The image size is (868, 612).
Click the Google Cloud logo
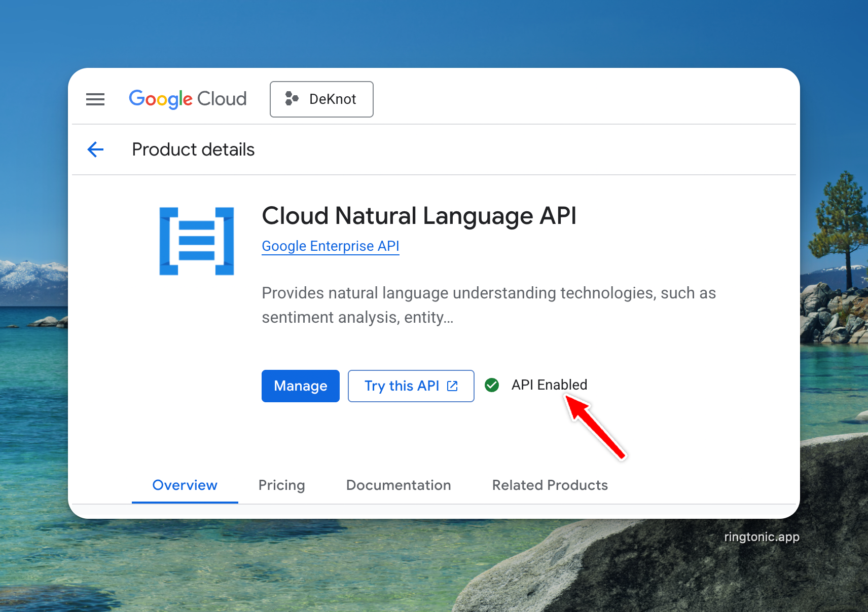188,99
